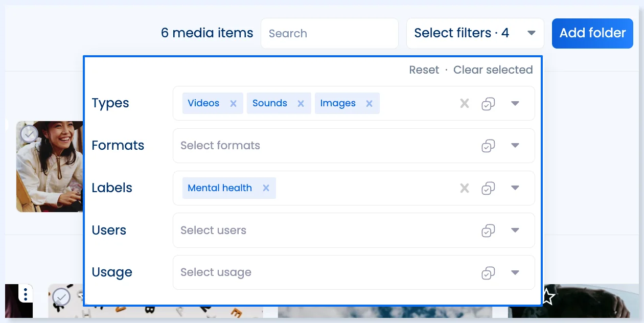Expand the Usage dropdown arrow
This screenshot has height=323, width=644.
pyautogui.click(x=515, y=273)
